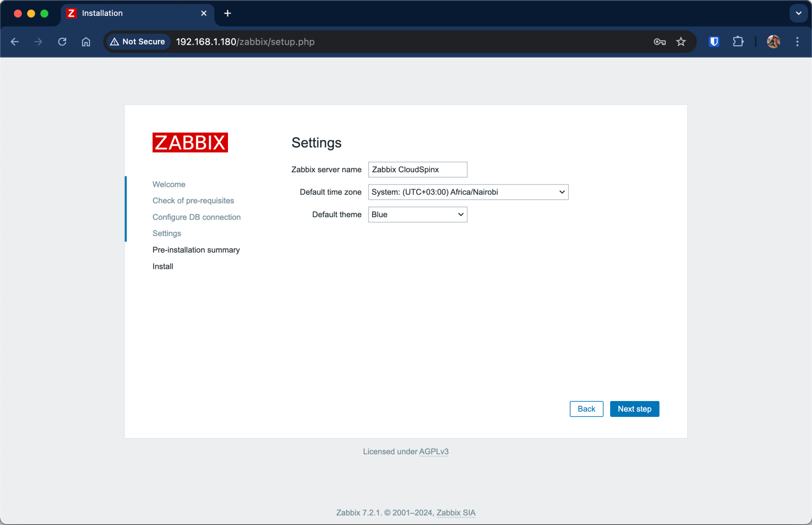Go back using the Back button

(x=586, y=409)
